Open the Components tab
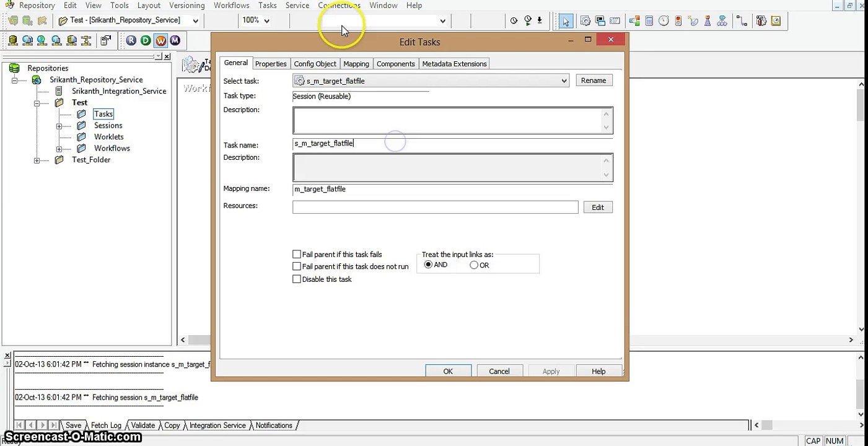The image size is (868, 446). click(395, 64)
